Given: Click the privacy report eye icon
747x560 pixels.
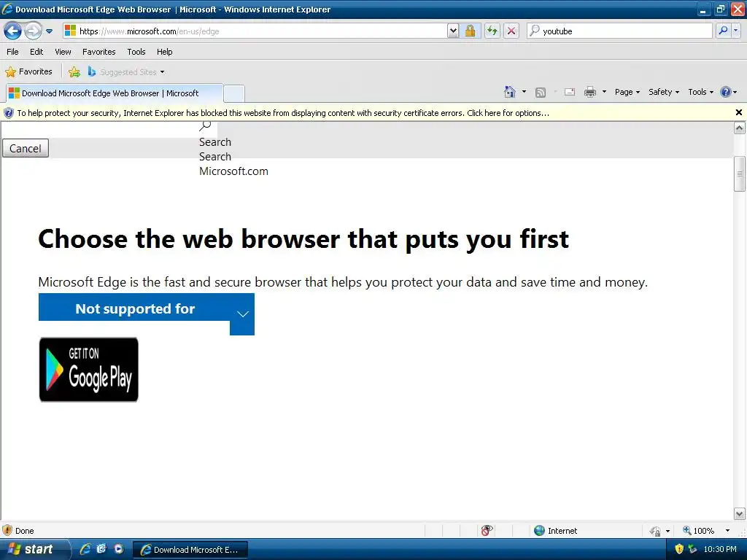Looking at the screenshot, I should [x=487, y=531].
